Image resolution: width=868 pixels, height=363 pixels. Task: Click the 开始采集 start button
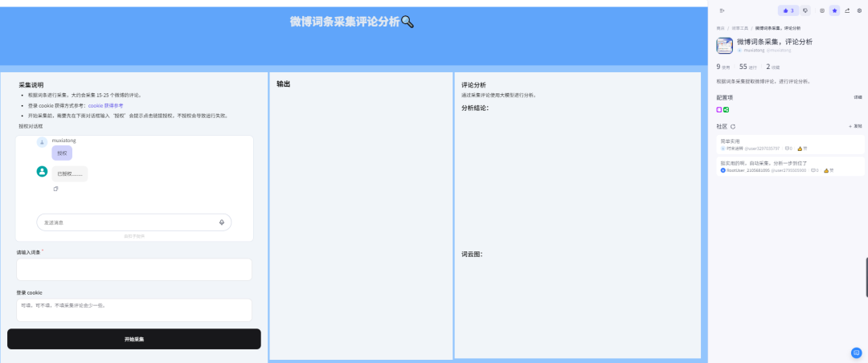pyautogui.click(x=134, y=339)
